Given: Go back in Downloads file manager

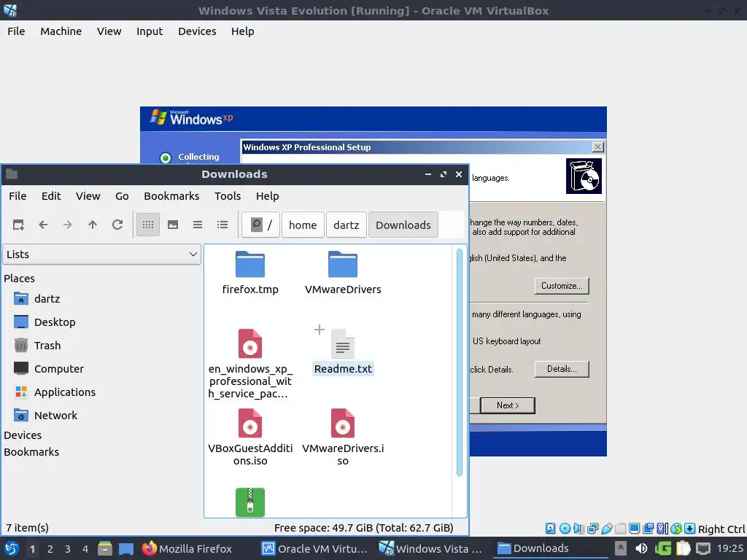Looking at the screenshot, I should click(43, 225).
